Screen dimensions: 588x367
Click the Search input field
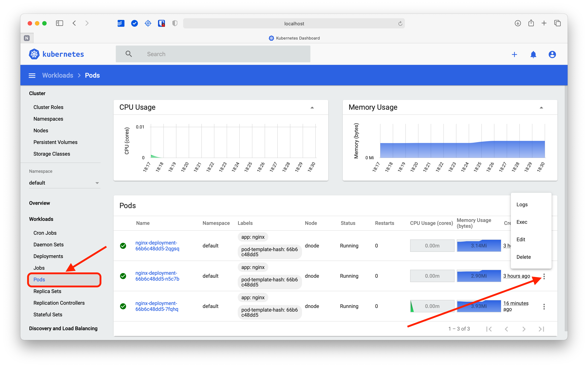pos(213,54)
